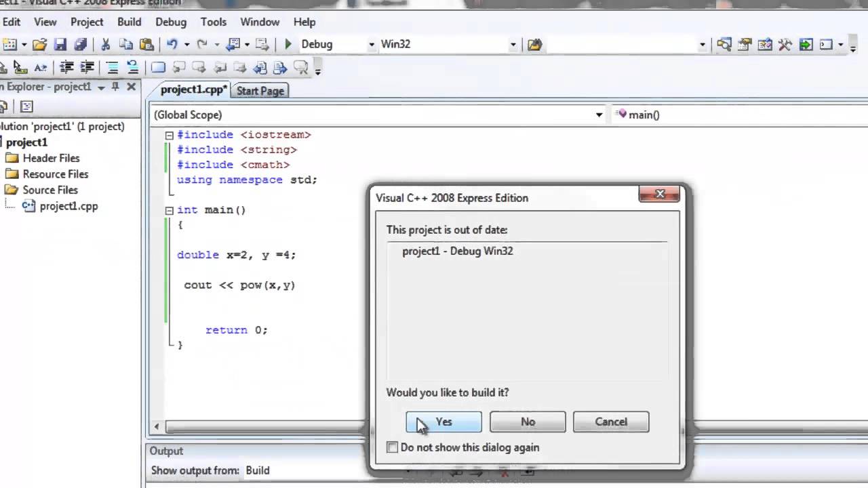Select the Resource Files folder

(x=56, y=174)
